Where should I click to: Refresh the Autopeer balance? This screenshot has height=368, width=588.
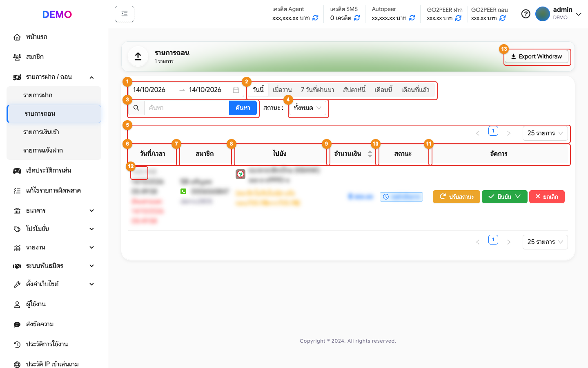click(412, 18)
